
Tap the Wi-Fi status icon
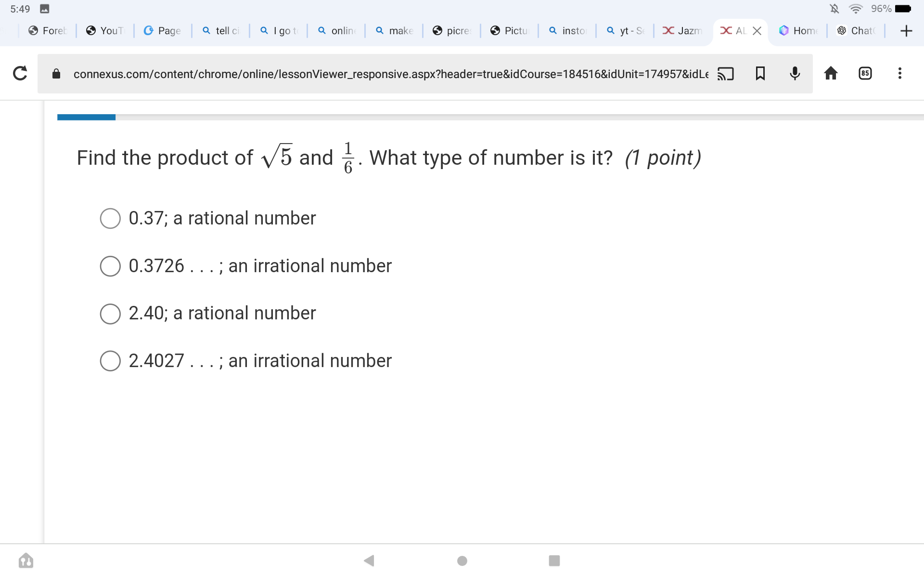click(x=856, y=9)
